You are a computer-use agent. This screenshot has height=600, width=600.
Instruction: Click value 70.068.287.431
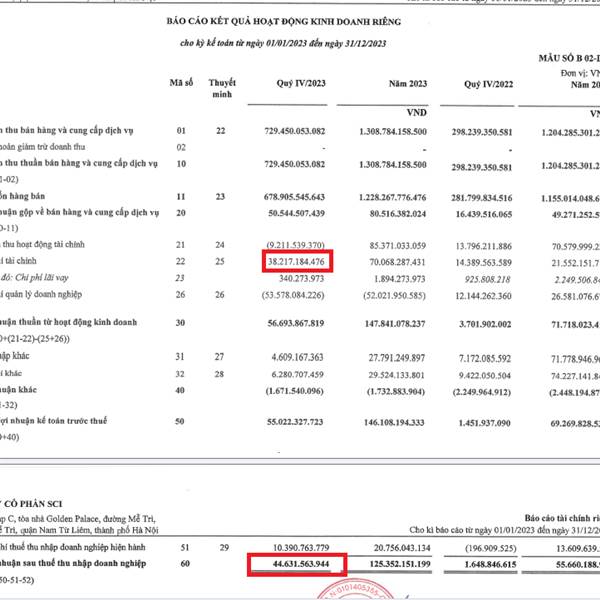point(397,262)
